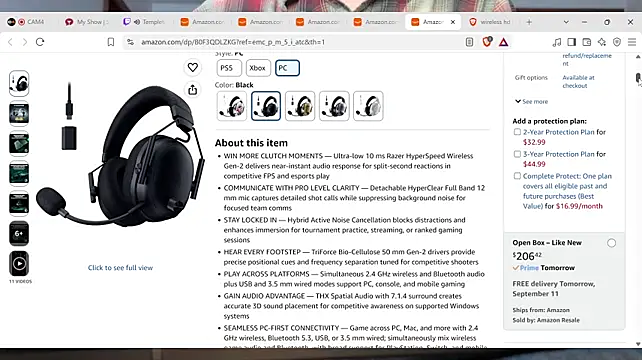Open 3-Year Protection Plan link

[558, 154]
